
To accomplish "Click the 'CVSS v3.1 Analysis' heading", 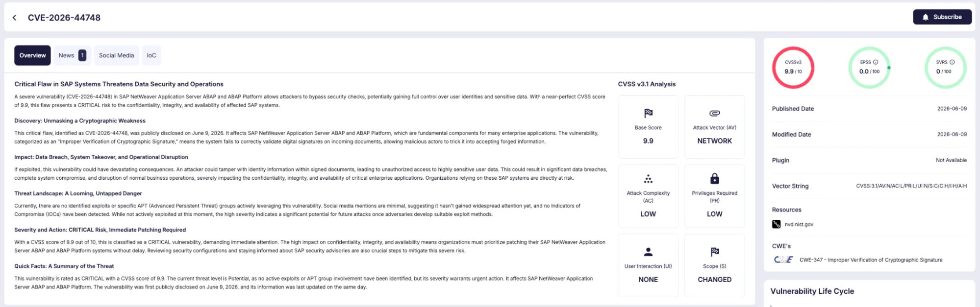I will (x=647, y=84).
